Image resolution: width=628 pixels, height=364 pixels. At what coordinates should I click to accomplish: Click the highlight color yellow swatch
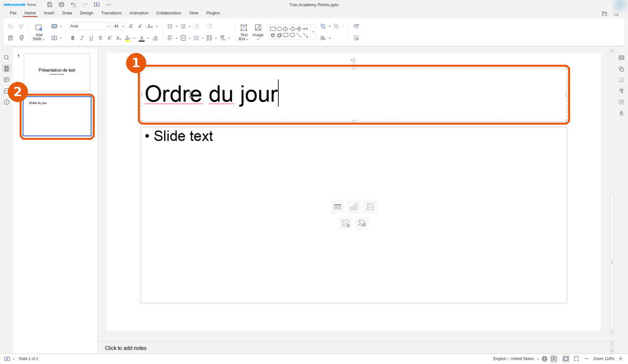[x=128, y=38]
